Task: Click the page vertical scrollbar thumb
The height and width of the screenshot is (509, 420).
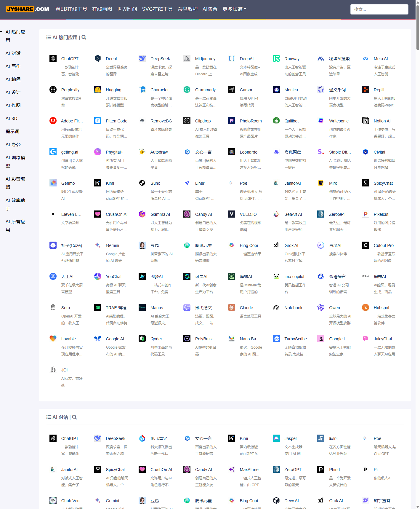Action: tap(418, 27)
